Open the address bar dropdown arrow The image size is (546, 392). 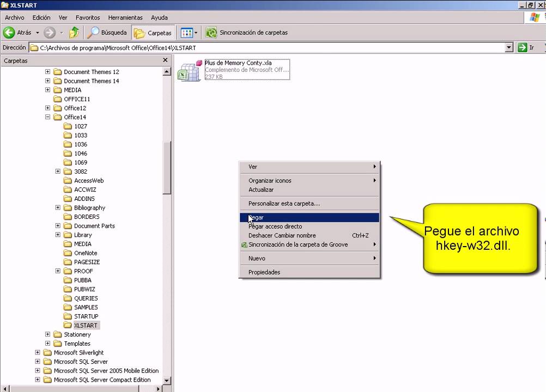pos(509,47)
